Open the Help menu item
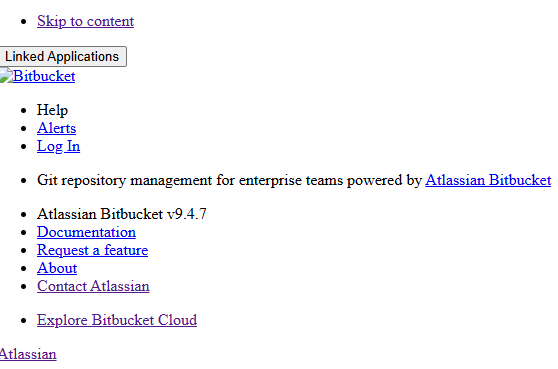558x369 pixels. point(52,110)
